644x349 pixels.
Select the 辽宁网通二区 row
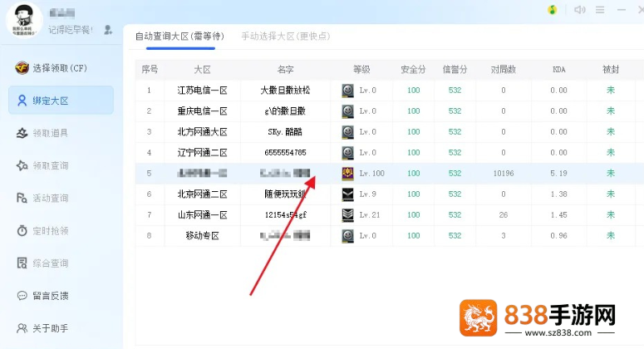pyautogui.click(x=390, y=152)
